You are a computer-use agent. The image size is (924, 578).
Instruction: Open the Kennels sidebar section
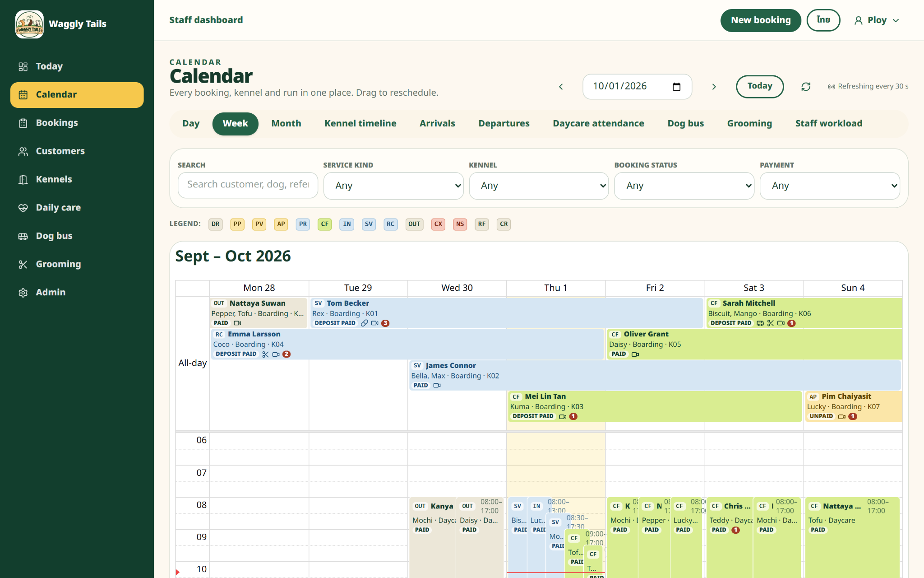pos(77,179)
